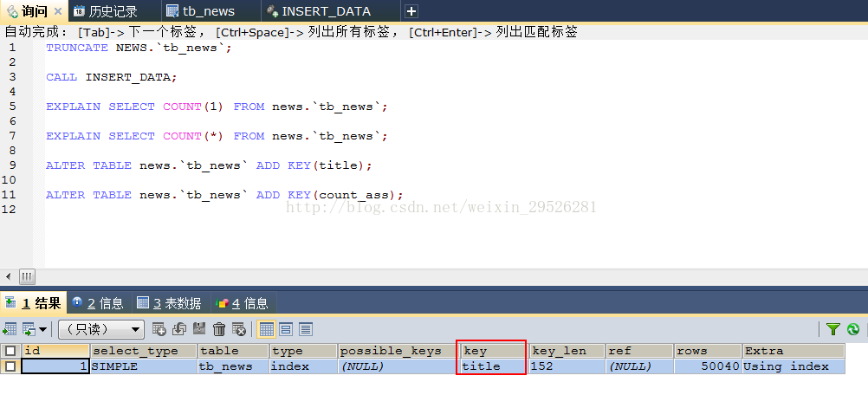Image resolution: width=868 pixels, height=395 pixels.
Task: Place cursor on ADD KEY(count_ass) line
Action: pos(224,195)
